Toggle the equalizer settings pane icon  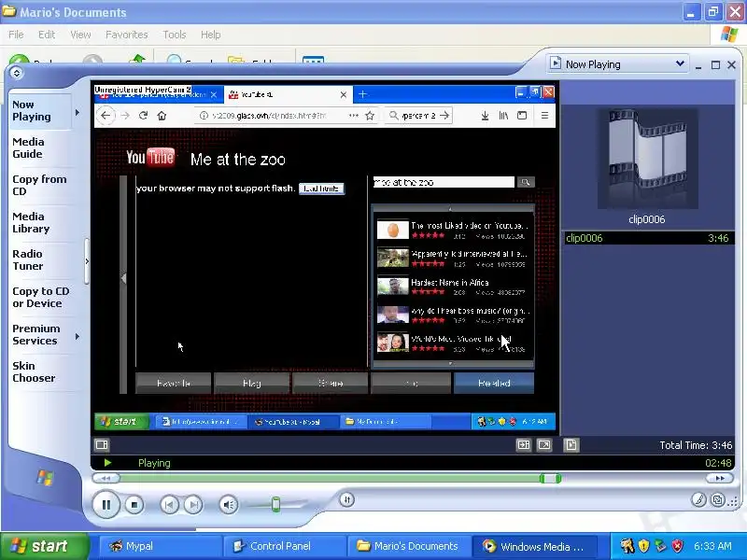(102, 445)
